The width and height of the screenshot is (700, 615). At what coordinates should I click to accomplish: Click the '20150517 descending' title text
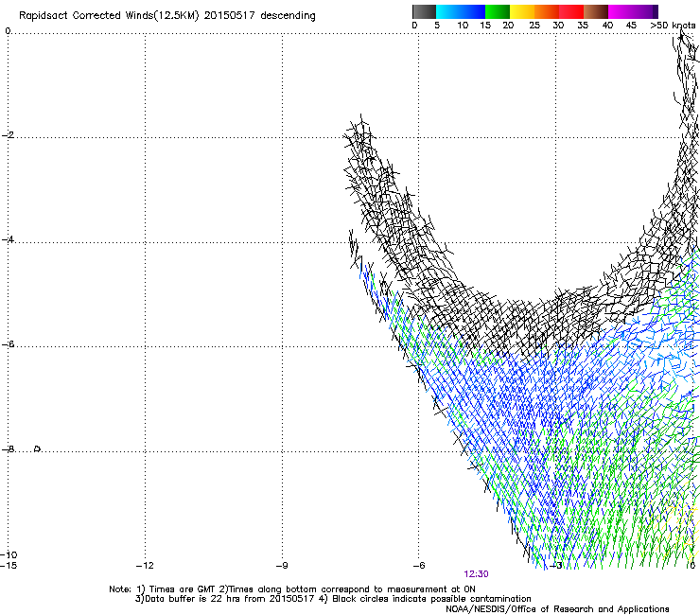click(x=260, y=16)
